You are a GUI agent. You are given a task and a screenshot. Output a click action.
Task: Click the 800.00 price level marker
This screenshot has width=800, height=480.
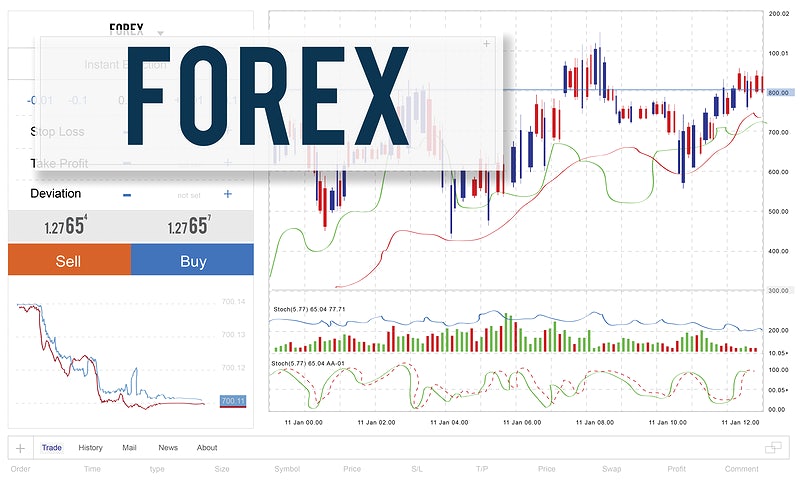pos(779,93)
